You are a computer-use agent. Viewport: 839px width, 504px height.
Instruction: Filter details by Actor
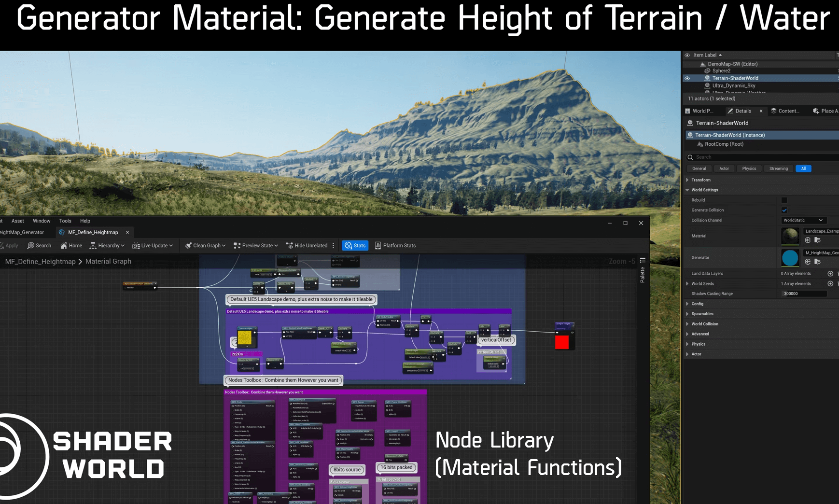724,168
